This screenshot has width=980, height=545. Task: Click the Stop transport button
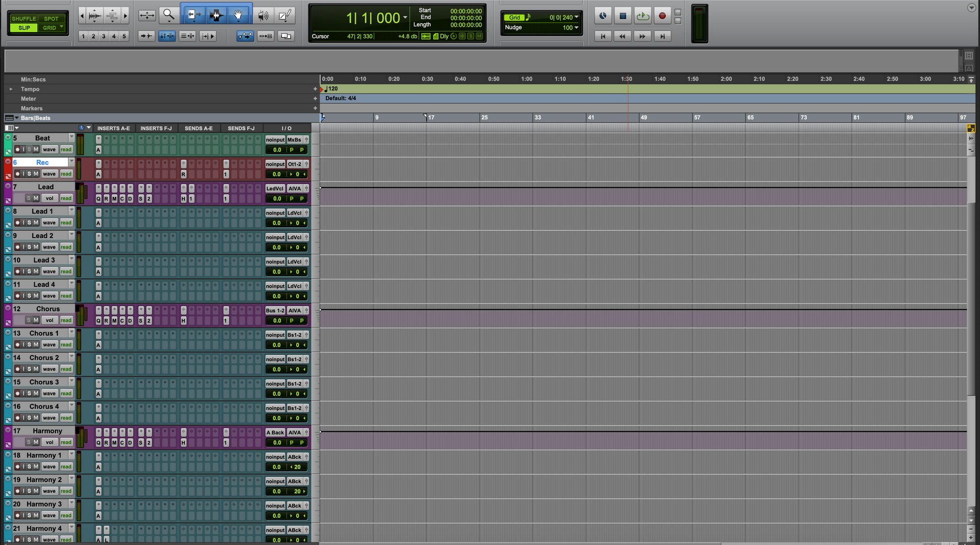click(622, 16)
